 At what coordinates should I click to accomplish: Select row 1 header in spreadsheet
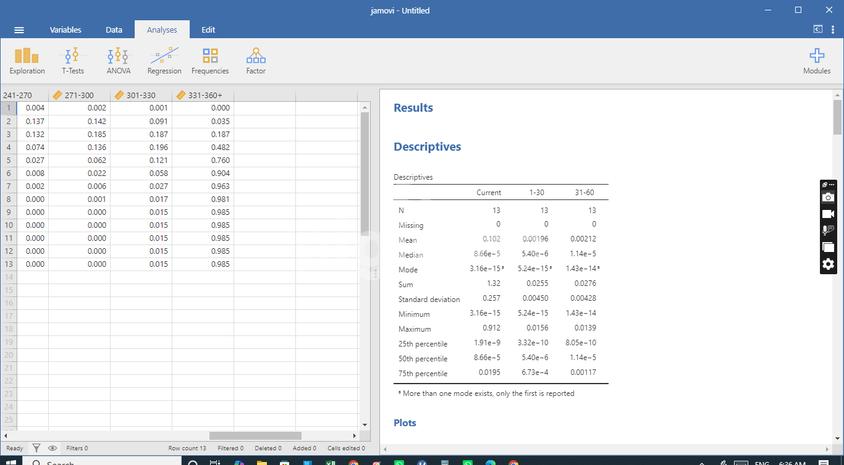pos(9,108)
